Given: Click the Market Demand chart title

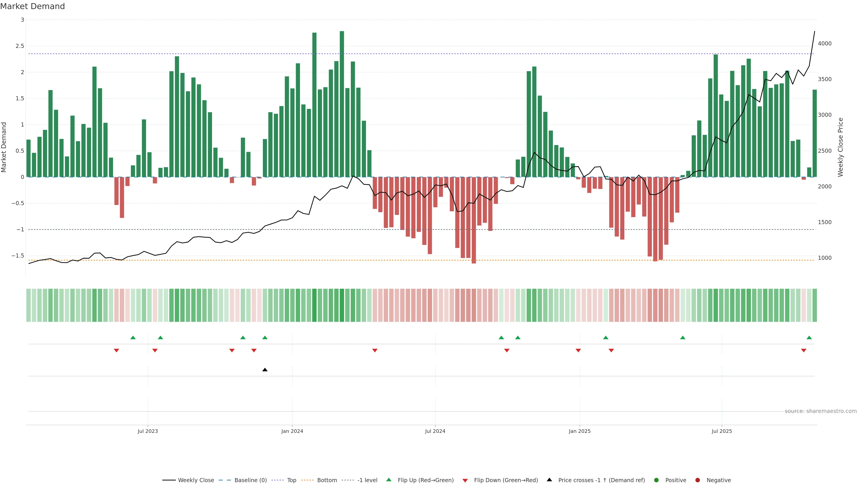Looking at the screenshot, I should tap(32, 6).
